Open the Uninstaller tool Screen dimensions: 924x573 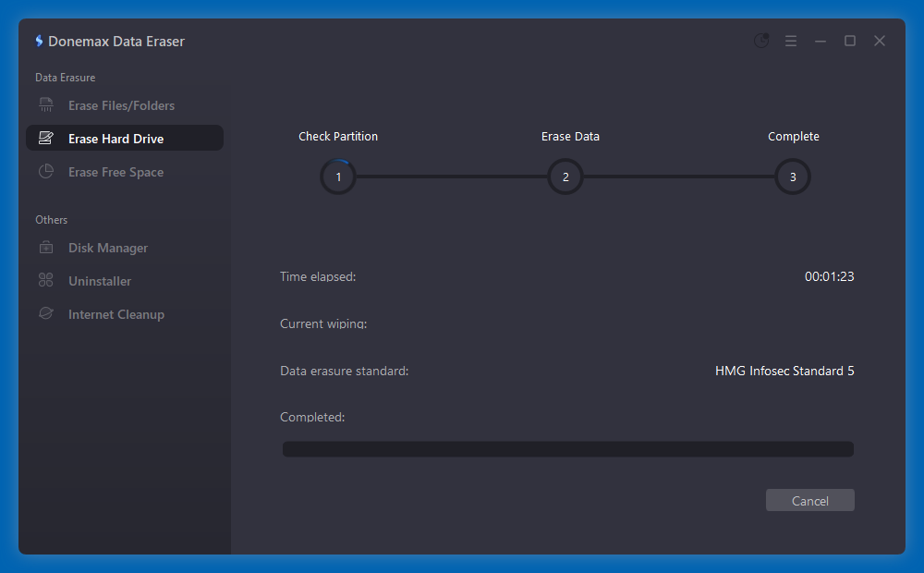pos(100,281)
